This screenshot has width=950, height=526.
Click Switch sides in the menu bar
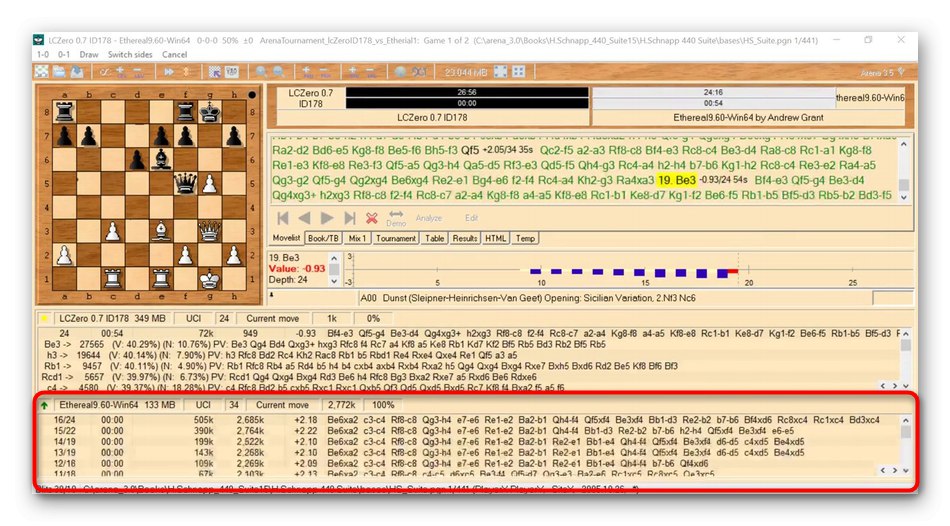point(130,55)
